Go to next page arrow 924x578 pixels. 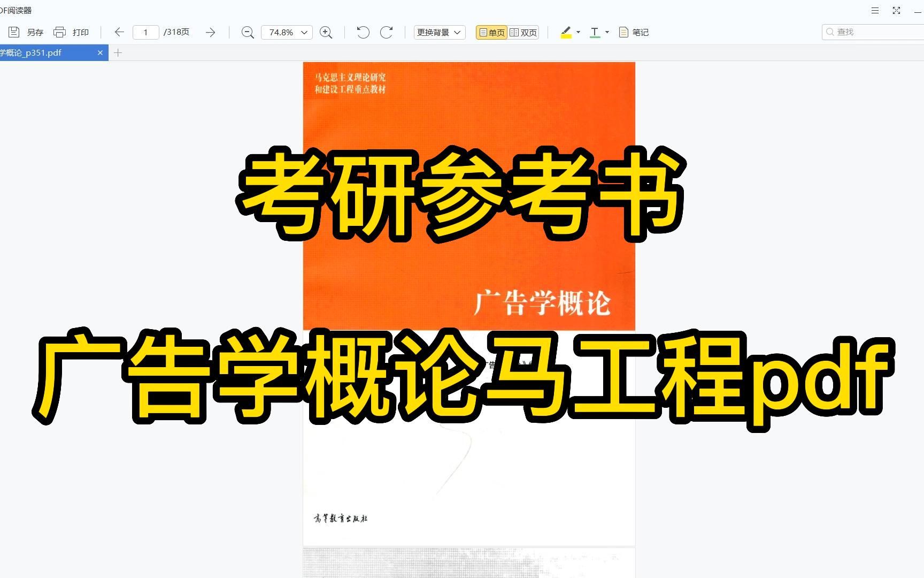pos(211,32)
